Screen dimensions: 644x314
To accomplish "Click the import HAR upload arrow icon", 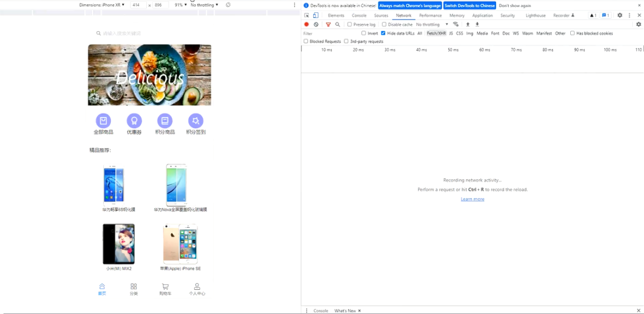I will (x=468, y=24).
